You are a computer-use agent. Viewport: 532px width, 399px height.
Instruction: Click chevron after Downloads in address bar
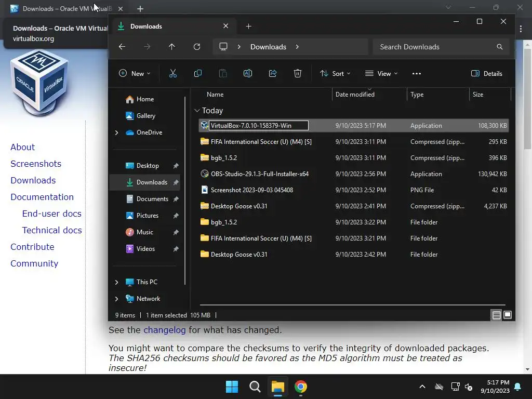click(x=297, y=47)
